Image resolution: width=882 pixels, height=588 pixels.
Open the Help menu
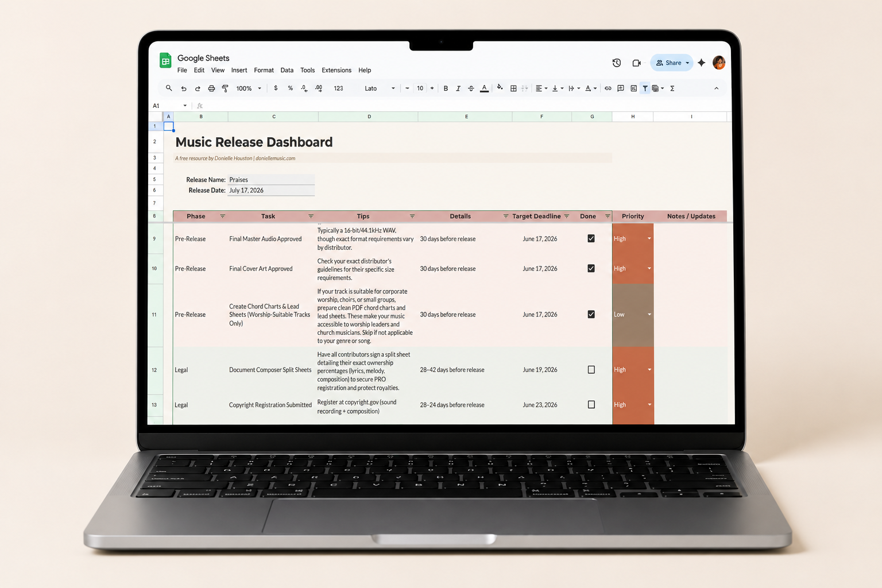coord(365,70)
